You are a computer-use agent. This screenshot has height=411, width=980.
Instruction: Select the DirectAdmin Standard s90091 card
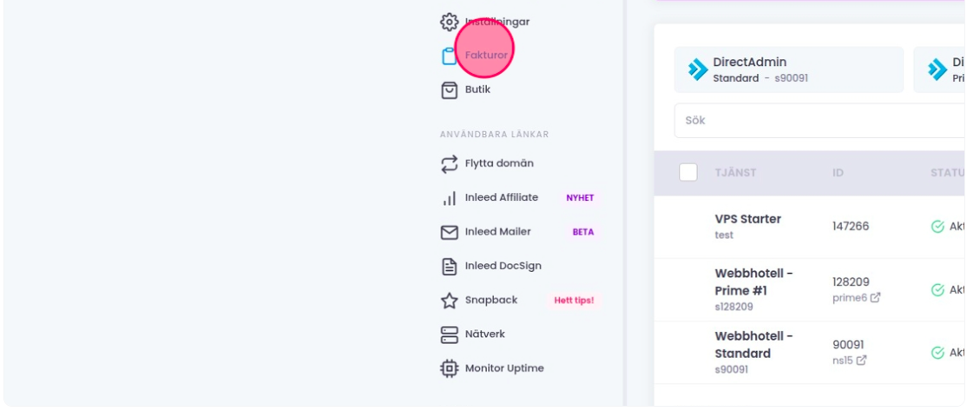pyautogui.click(x=788, y=70)
